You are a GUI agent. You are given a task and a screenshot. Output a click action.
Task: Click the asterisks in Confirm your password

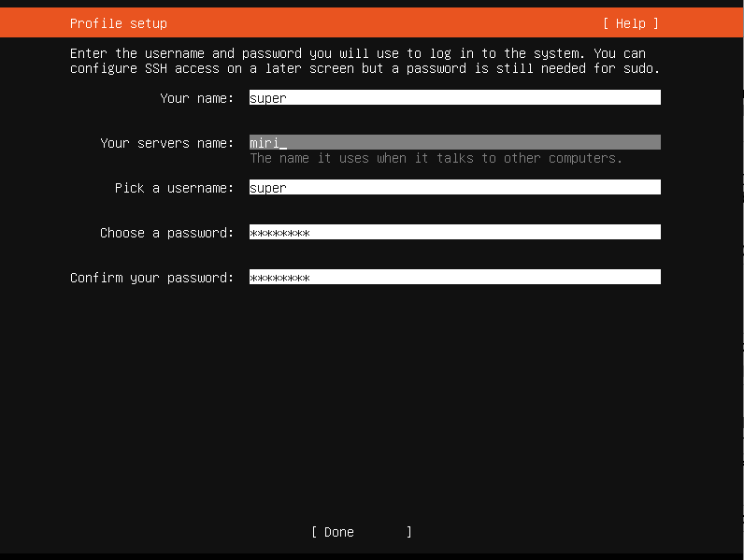click(279, 278)
